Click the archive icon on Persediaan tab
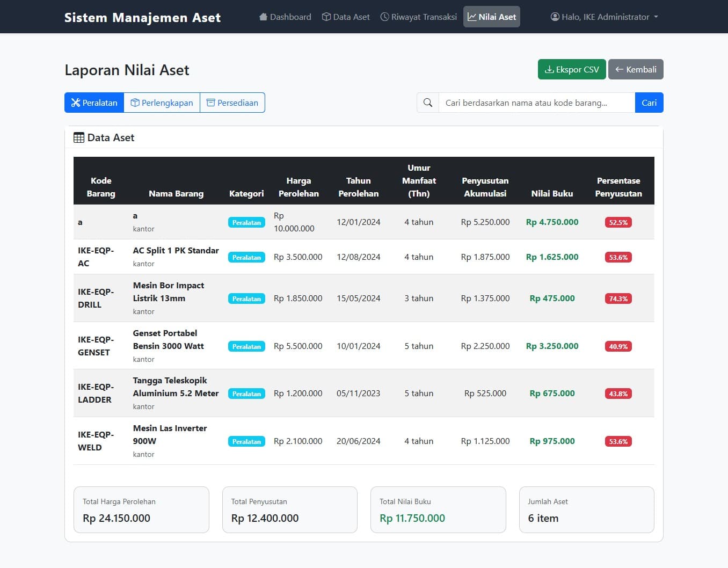This screenshot has width=728, height=568. click(211, 103)
